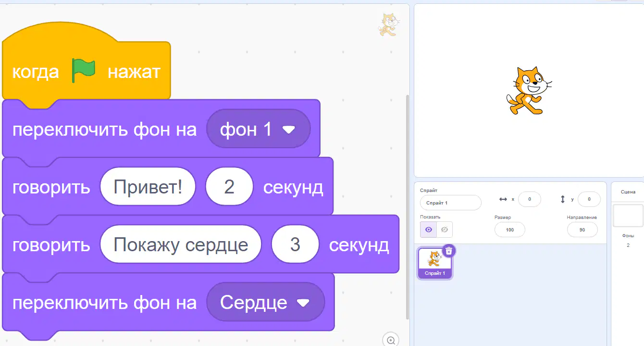Open the 'Сердце' backdrop dropdown
The height and width of the screenshot is (346, 644).
click(265, 302)
